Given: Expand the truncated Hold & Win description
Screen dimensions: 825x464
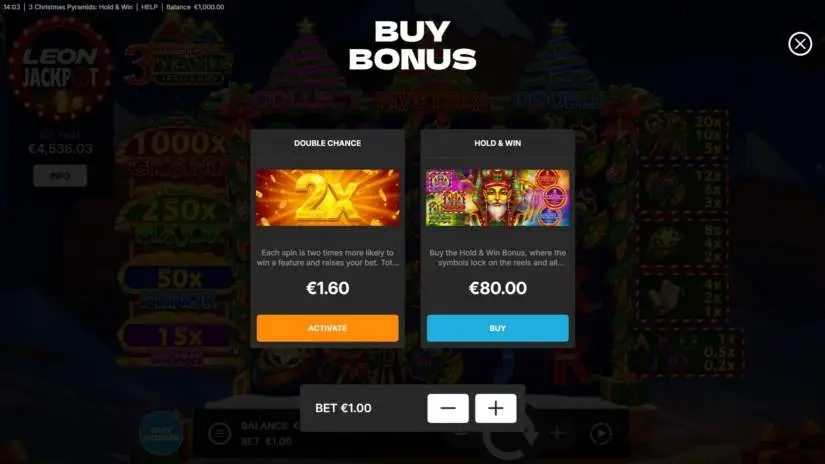Looking at the screenshot, I should 497,258.
